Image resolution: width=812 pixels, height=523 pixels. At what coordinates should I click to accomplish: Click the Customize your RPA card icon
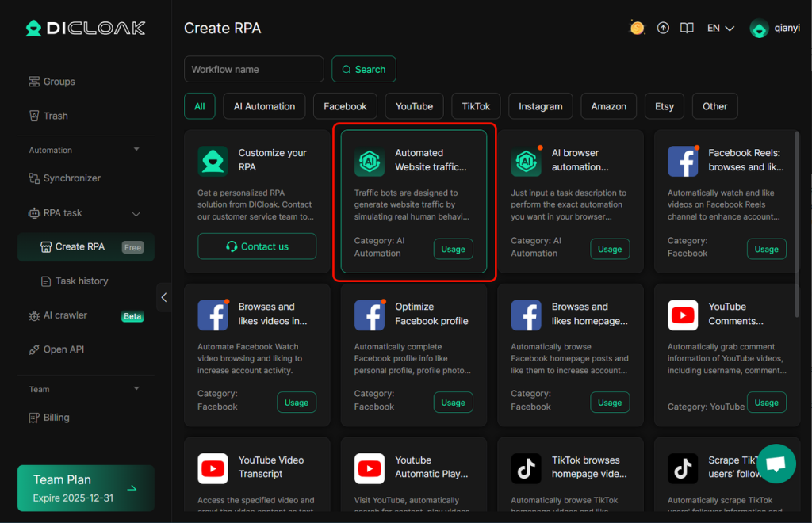(213, 161)
